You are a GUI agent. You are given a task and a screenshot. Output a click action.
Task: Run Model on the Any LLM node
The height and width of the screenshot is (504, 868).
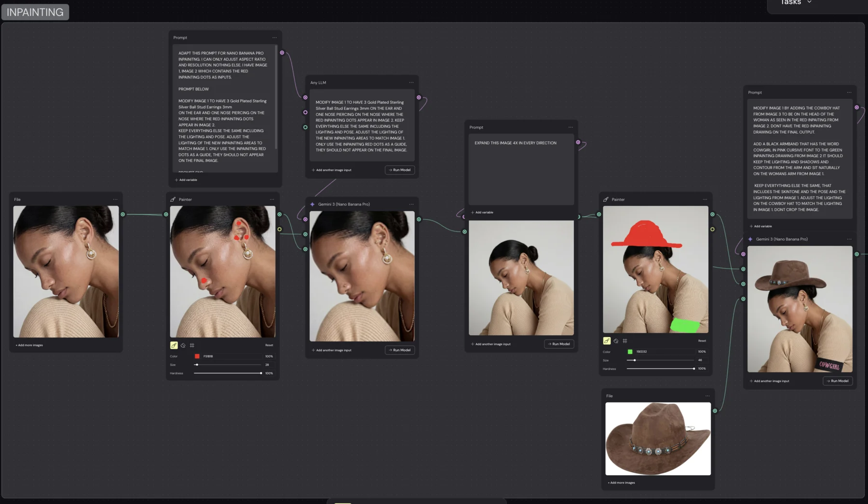coord(400,170)
